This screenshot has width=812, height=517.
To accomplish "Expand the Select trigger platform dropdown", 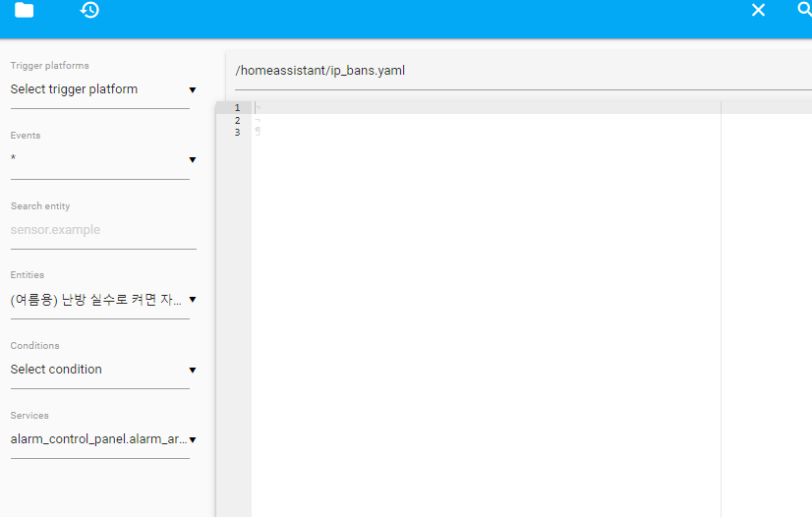I will [103, 89].
